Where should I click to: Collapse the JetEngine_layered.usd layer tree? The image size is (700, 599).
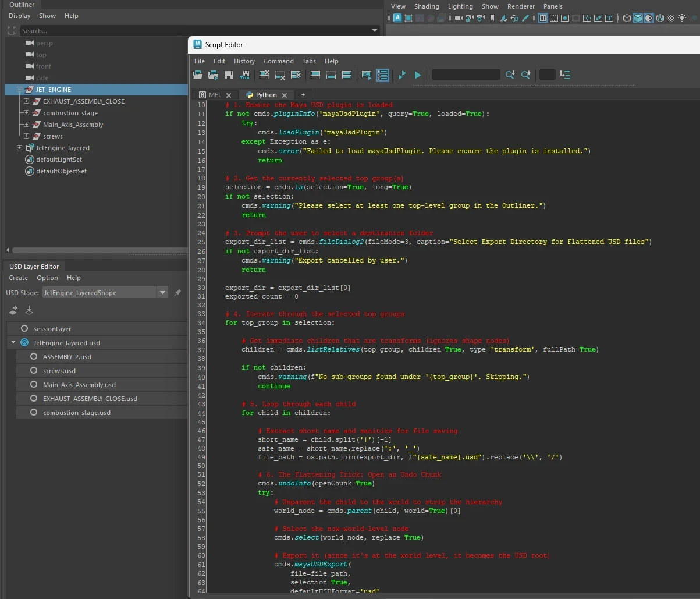tap(13, 343)
